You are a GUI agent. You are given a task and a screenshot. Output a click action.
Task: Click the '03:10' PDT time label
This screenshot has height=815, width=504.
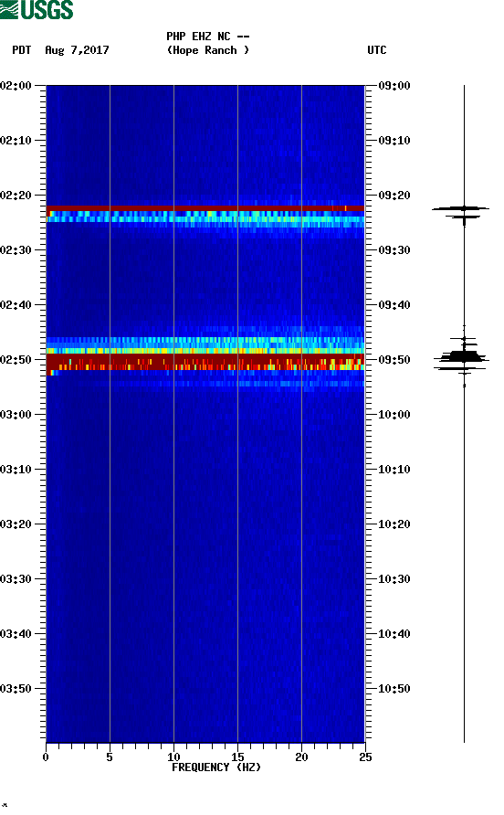point(16,470)
